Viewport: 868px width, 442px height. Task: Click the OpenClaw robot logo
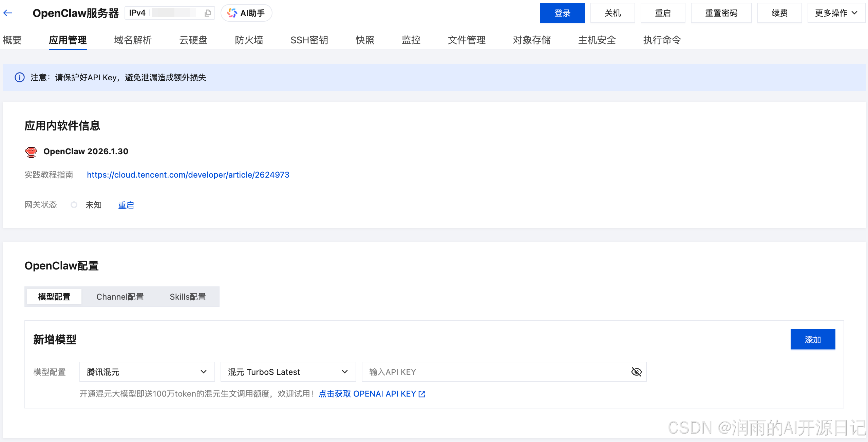coord(31,152)
